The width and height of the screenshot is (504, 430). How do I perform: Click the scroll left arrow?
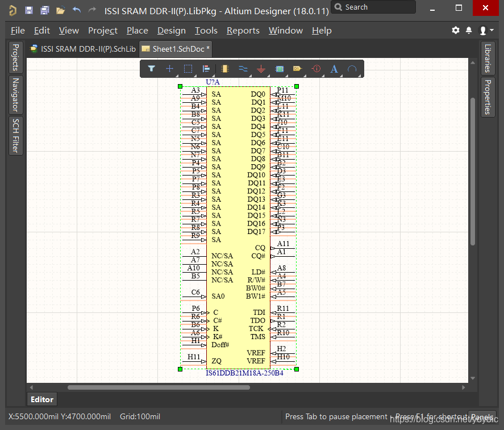pos(31,387)
